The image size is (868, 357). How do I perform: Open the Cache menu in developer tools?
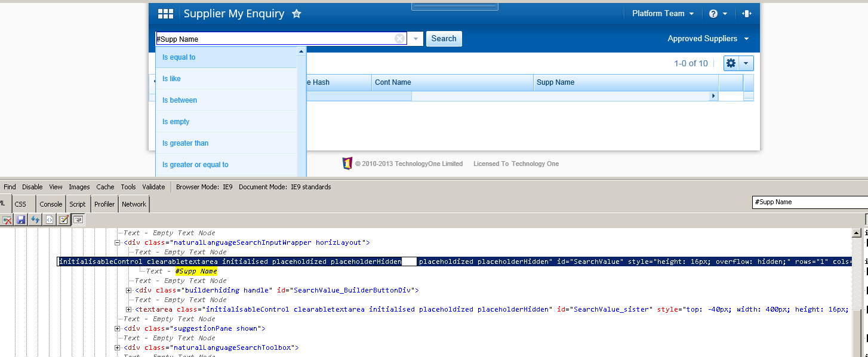pos(105,187)
